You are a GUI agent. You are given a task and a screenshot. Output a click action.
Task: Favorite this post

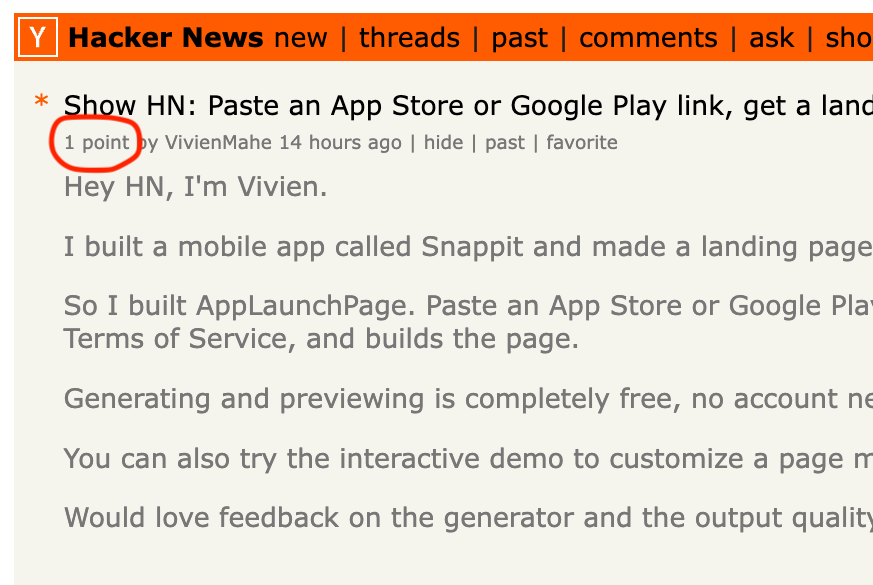click(x=582, y=142)
